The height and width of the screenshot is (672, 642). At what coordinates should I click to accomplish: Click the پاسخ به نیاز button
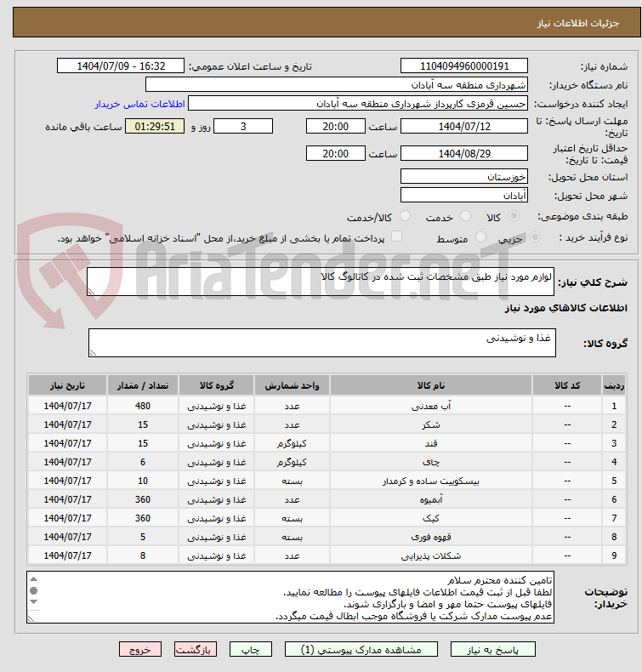tap(492, 649)
